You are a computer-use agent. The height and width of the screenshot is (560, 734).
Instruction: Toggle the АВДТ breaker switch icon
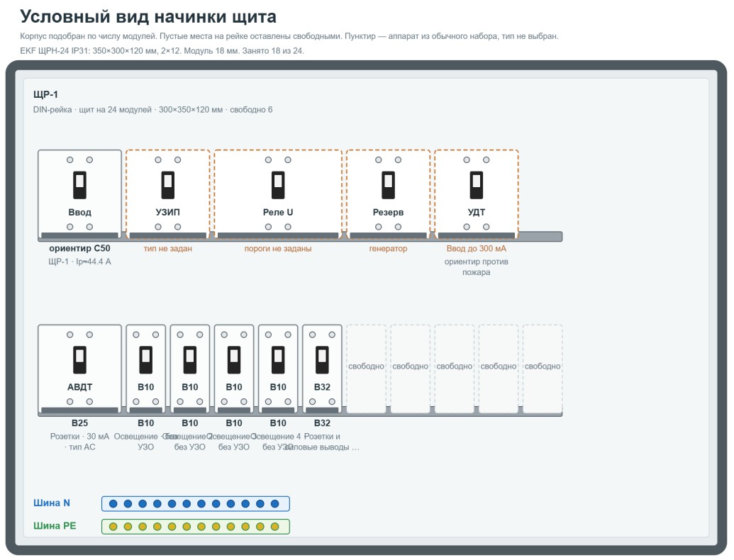(79, 360)
